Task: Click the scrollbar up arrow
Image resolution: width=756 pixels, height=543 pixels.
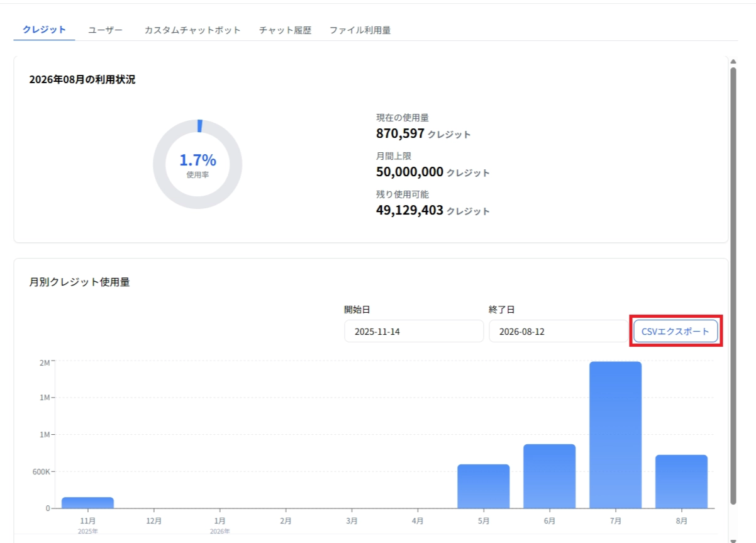Action: [x=733, y=61]
